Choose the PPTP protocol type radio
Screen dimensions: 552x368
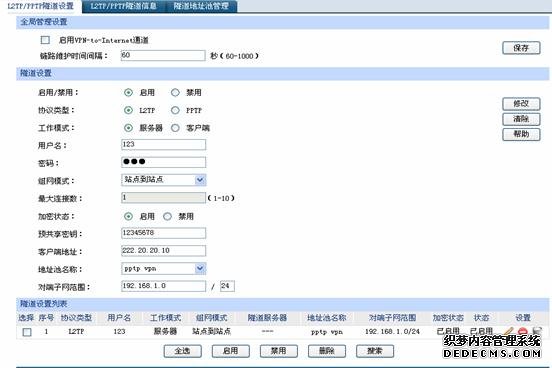tap(175, 110)
